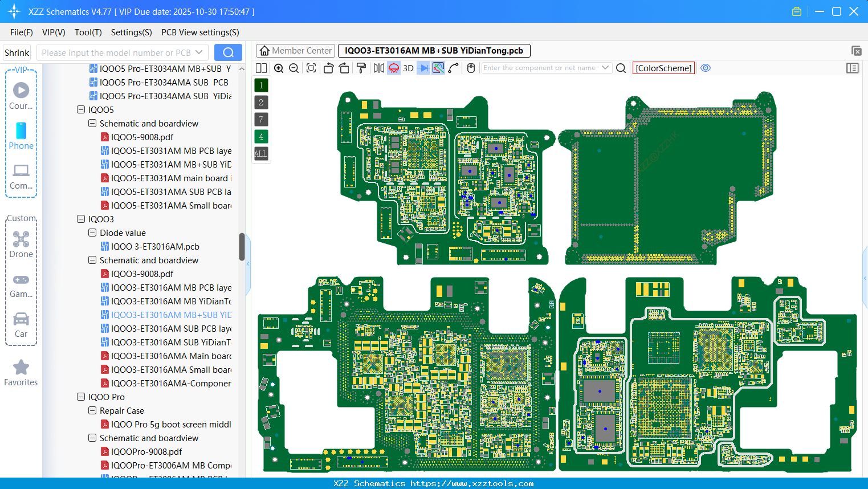Switch to PCB layer 1
The image size is (868, 489).
coord(261,85)
